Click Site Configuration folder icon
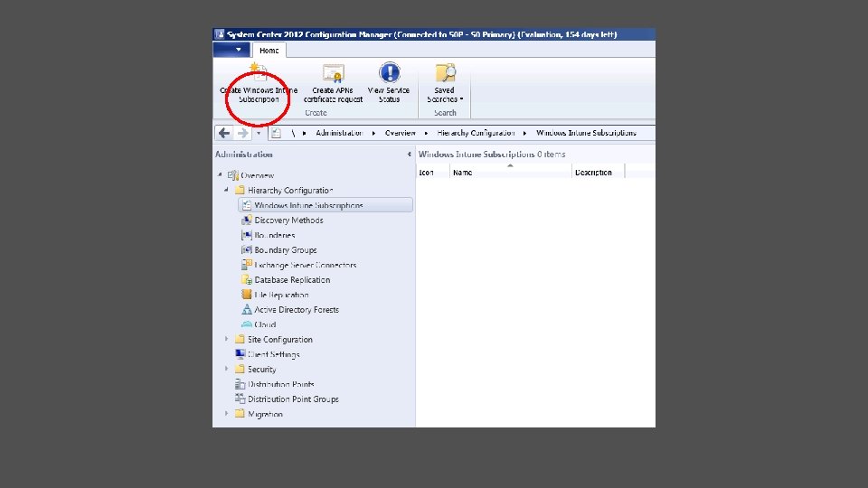This screenshot has width=868, height=488. point(240,339)
